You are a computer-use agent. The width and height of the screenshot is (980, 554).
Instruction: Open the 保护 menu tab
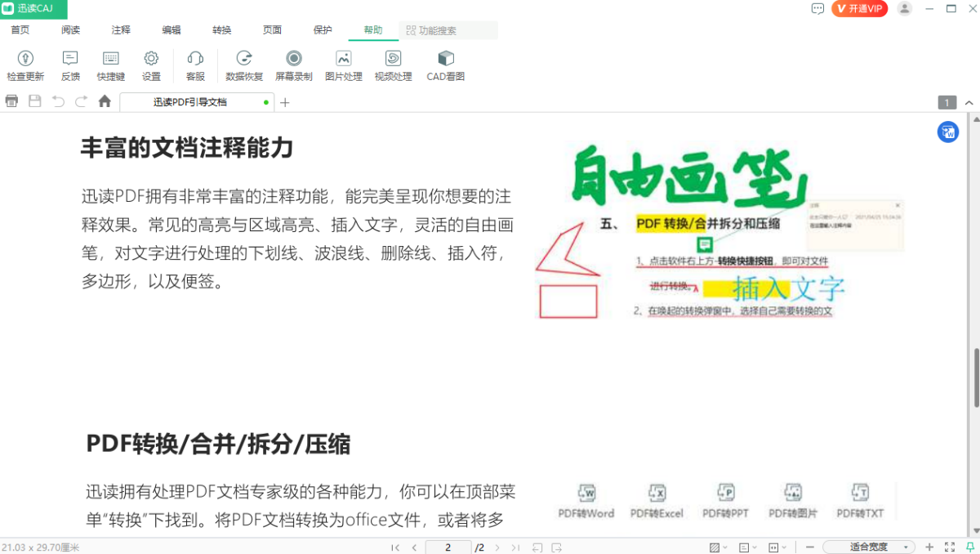pos(323,29)
